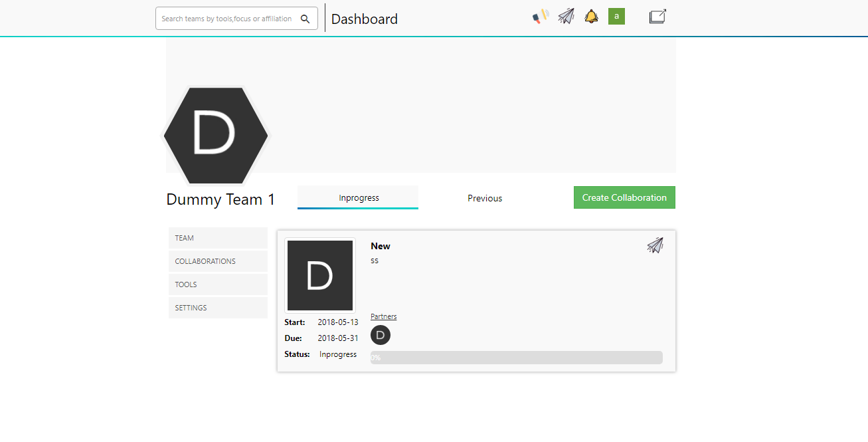Click the 0% progress bar
This screenshot has width=868, height=442.
pos(516,358)
